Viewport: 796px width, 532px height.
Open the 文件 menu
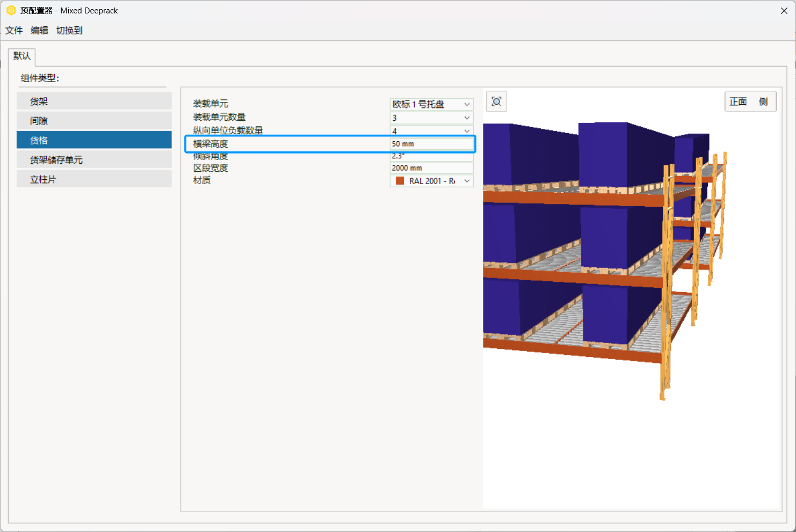[x=14, y=31]
